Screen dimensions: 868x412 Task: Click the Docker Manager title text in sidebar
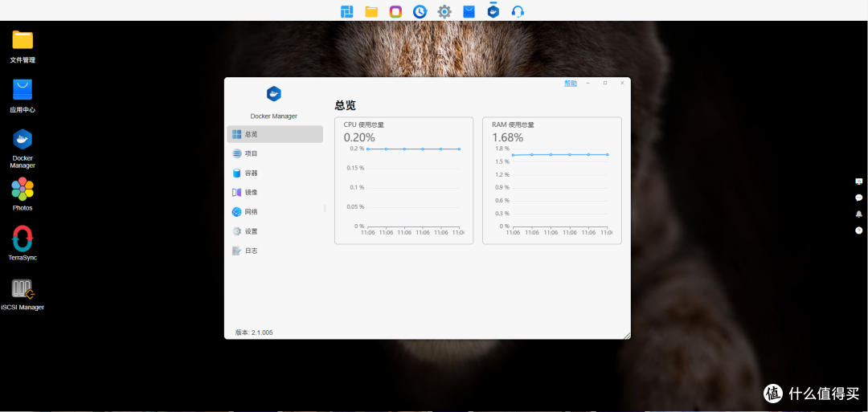click(x=273, y=116)
